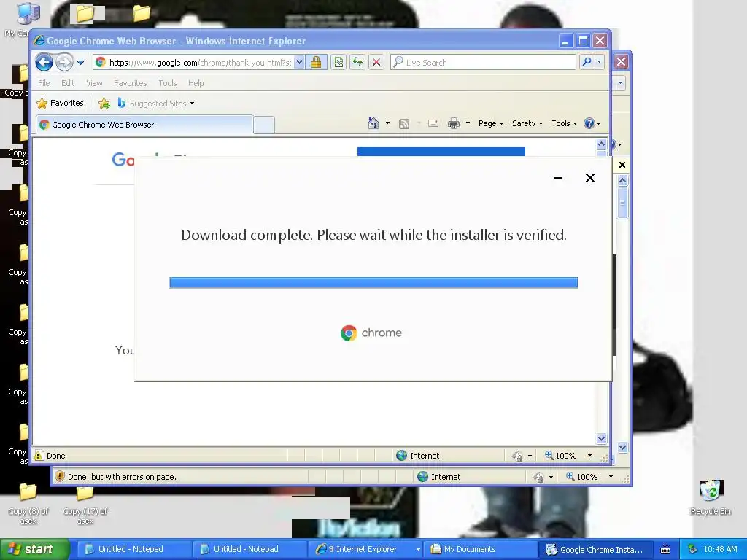Open the Suggested Sites dropdown

[156, 104]
